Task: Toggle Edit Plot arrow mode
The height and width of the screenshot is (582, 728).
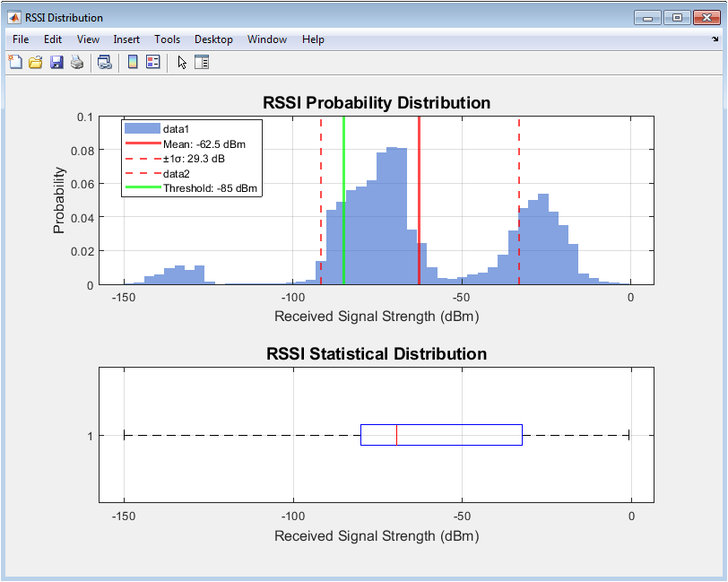Action: pyautogui.click(x=182, y=62)
